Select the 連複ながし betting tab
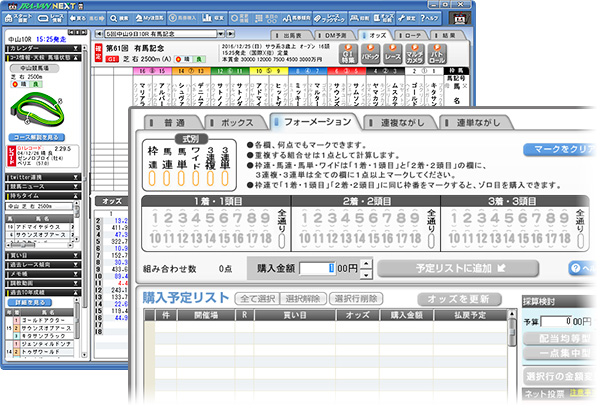Screen dimensions: 600x410 [x=400, y=123]
